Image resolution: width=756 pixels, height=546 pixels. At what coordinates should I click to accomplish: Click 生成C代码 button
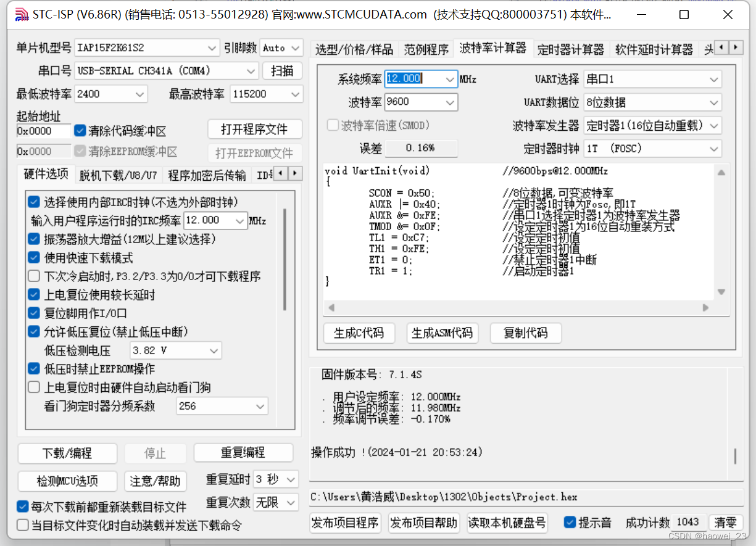coord(359,333)
